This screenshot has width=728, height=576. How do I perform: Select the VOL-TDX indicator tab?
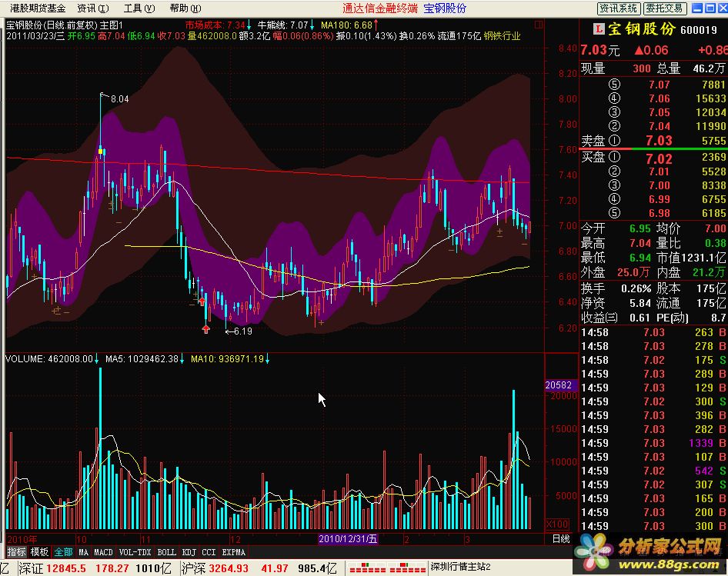click(x=135, y=552)
